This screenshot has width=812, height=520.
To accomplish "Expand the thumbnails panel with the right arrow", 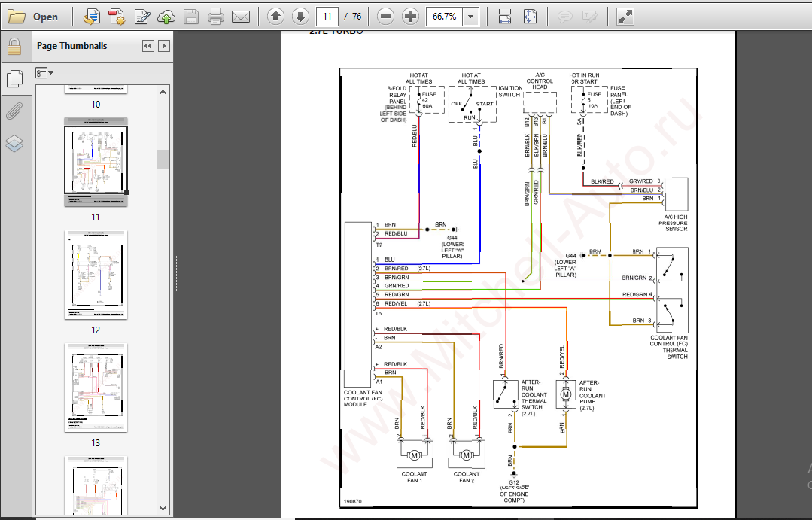I will tap(163, 46).
